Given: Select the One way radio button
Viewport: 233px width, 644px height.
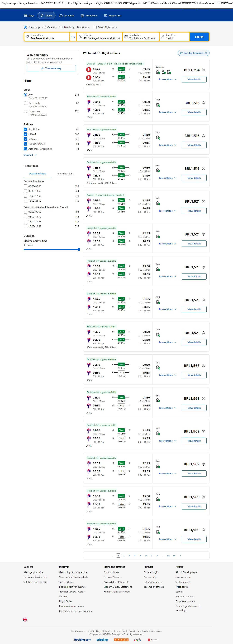Looking at the screenshot, I should [44, 27].
